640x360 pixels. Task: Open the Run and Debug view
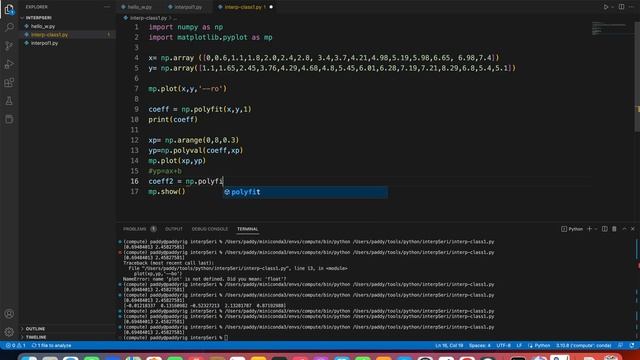9,64
